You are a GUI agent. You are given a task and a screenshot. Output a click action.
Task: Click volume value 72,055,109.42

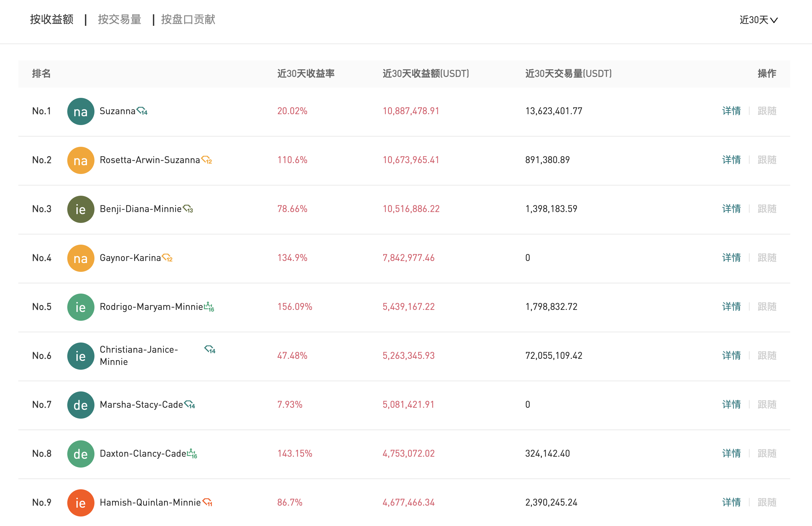point(553,355)
